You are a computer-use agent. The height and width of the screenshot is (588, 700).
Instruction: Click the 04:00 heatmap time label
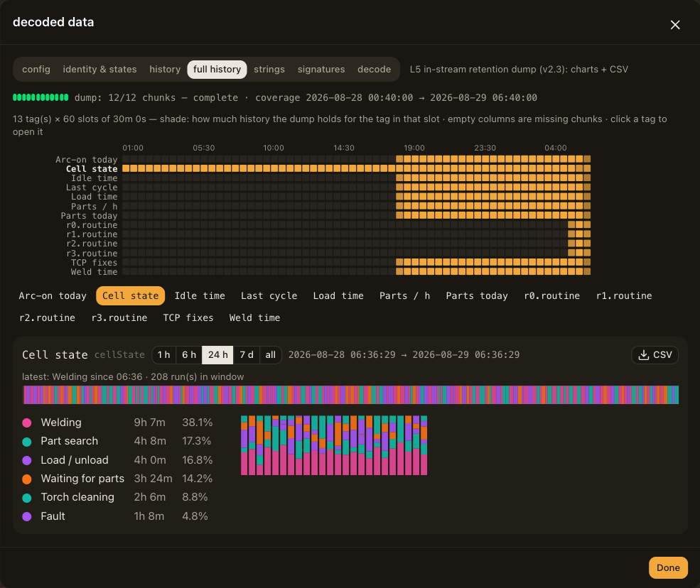click(x=555, y=148)
